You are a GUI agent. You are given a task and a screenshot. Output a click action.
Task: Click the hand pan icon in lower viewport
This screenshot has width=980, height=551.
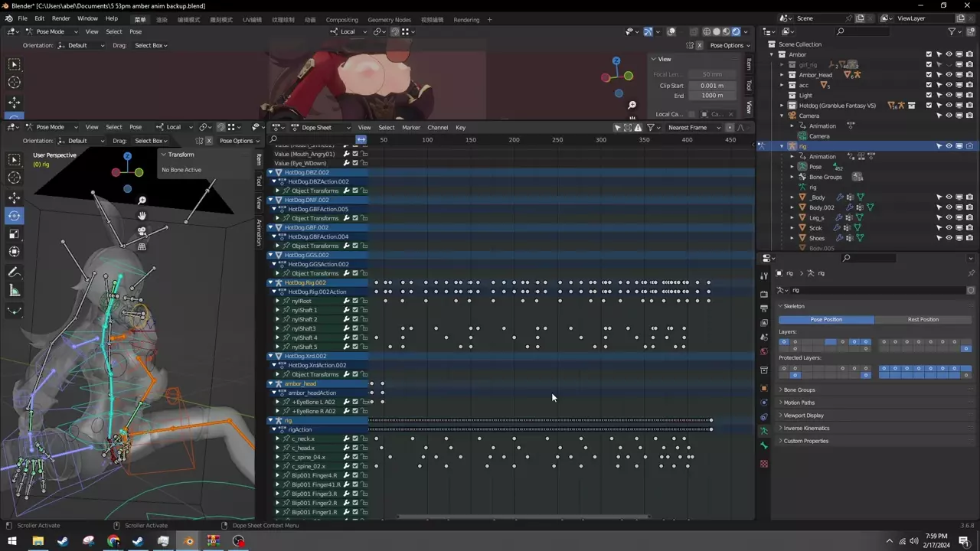[x=142, y=216]
